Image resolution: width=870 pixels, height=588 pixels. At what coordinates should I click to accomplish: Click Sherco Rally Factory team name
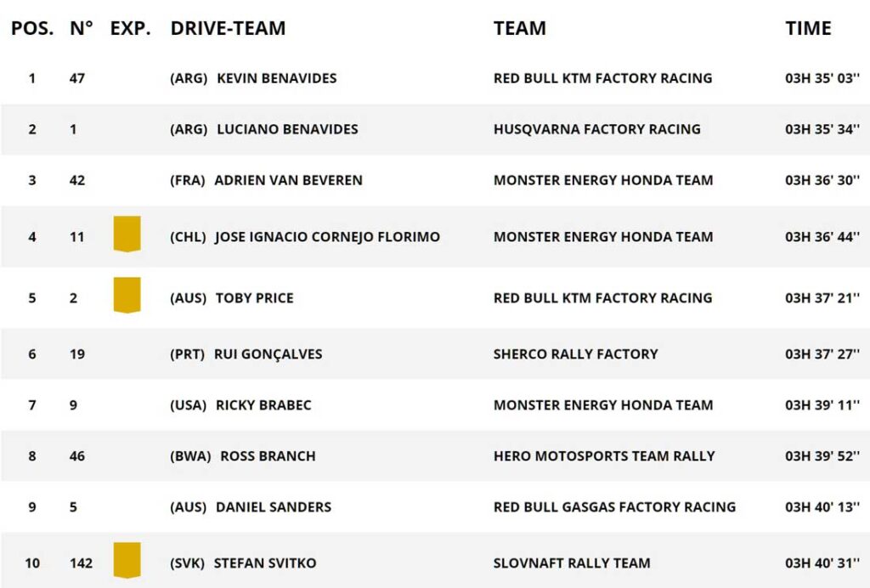[x=575, y=354]
